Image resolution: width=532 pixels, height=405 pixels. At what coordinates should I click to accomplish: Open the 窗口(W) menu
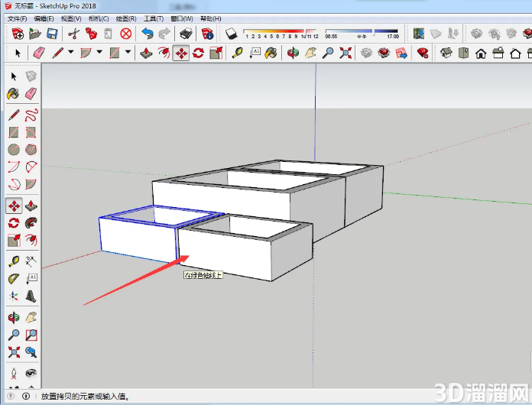[181, 18]
